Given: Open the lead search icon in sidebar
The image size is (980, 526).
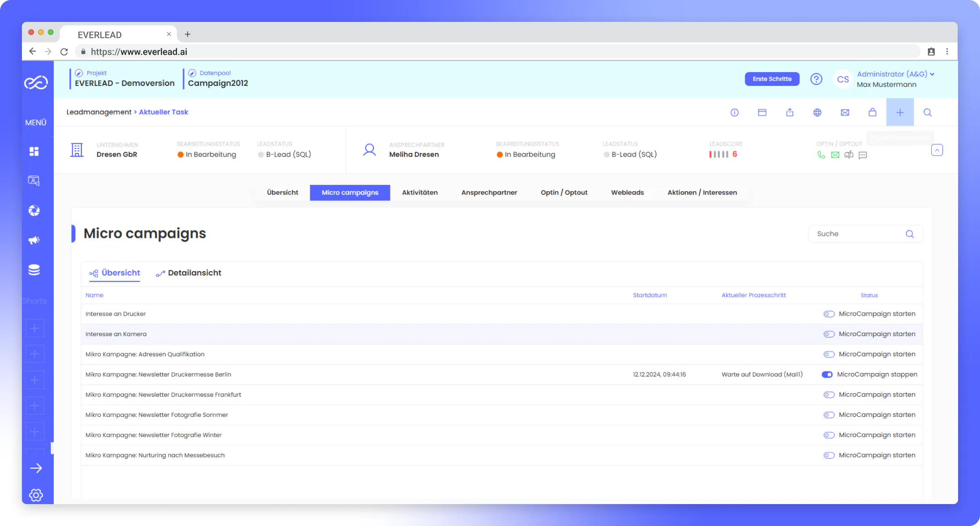Looking at the screenshot, I should (x=34, y=181).
